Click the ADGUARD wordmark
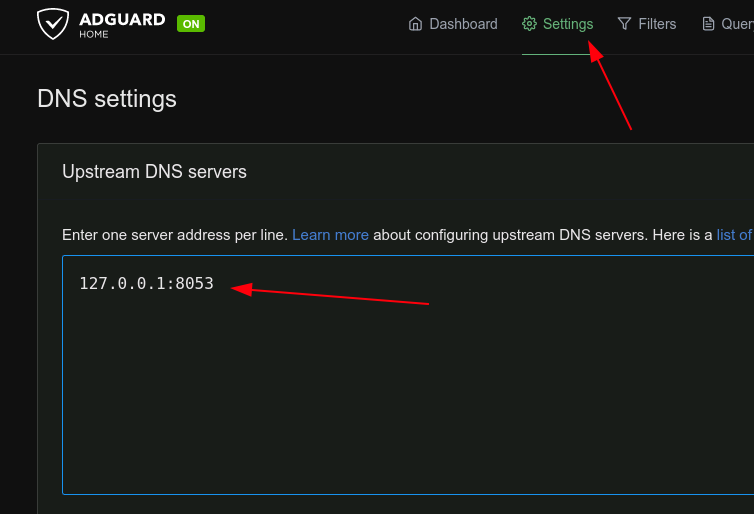Viewport: 754px width, 514px height. coord(122,20)
